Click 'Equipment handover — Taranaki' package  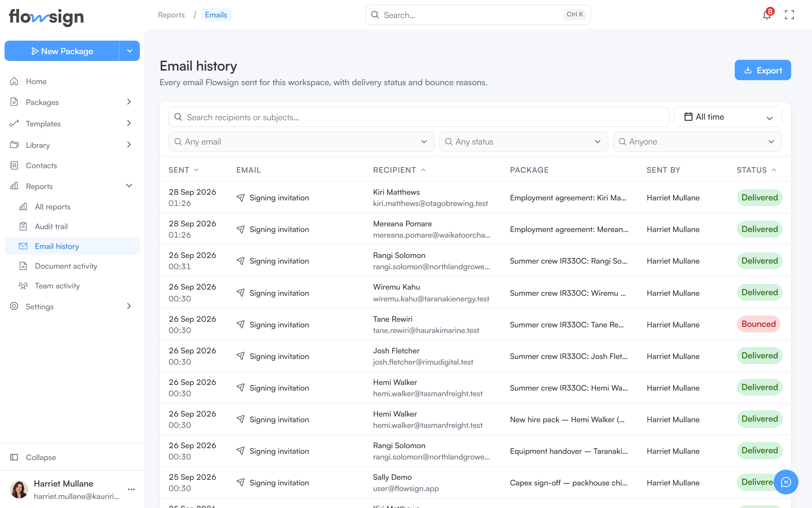point(569,451)
